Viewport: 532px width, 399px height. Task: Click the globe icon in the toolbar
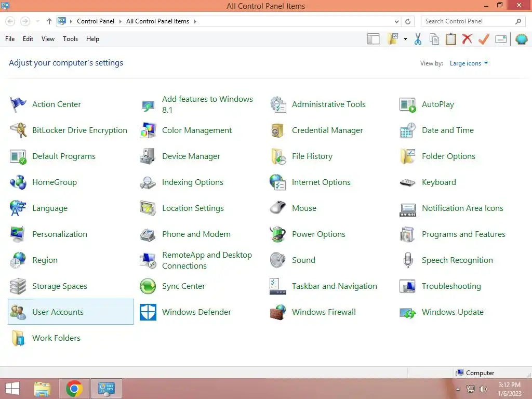point(522,39)
